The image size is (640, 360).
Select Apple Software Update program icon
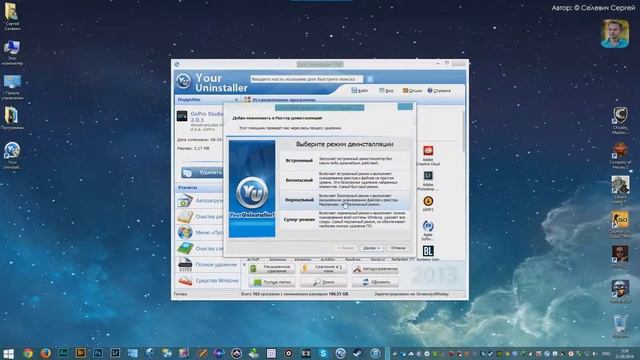428,230
